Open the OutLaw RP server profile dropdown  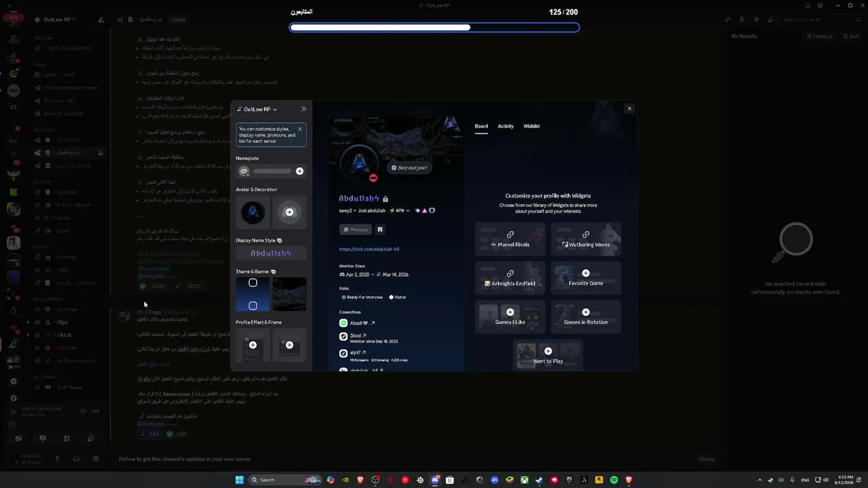pos(257,109)
